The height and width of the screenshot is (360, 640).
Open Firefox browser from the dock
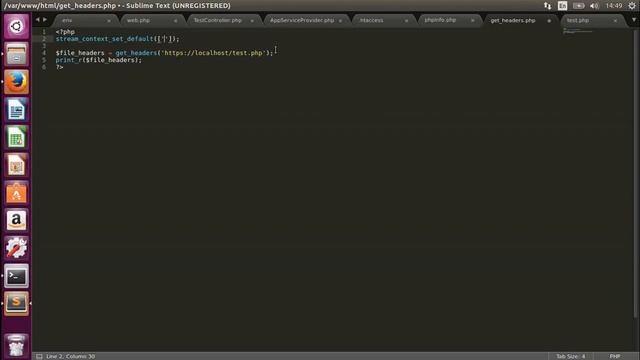(x=16, y=82)
